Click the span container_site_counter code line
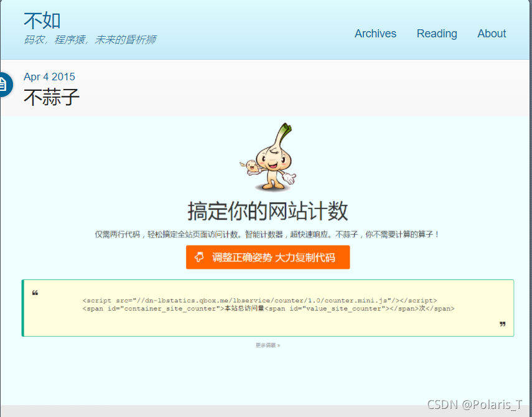The height and width of the screenshot is (417, 532). [268, 309]
